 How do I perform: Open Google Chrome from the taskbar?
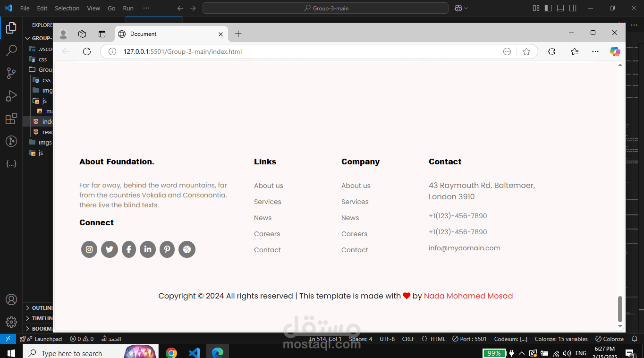(x=171, y=353)
